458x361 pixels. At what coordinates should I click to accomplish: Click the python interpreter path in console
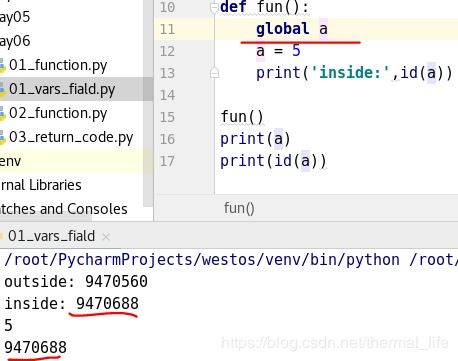pos(202,260)
